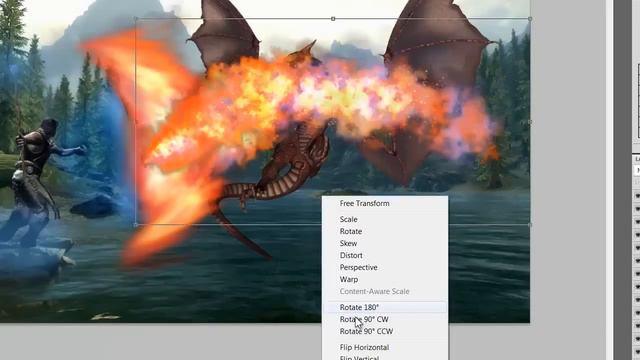The width and height of the screenshot is (640, 360).
Task: Select Warp in the transform menu
Action: point(349,280)
